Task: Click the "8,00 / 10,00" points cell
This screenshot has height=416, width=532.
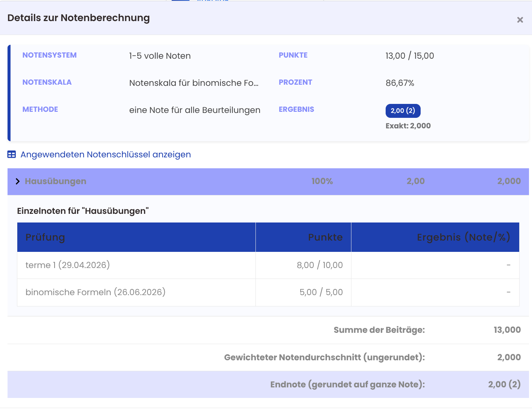Action: (303, 265)
